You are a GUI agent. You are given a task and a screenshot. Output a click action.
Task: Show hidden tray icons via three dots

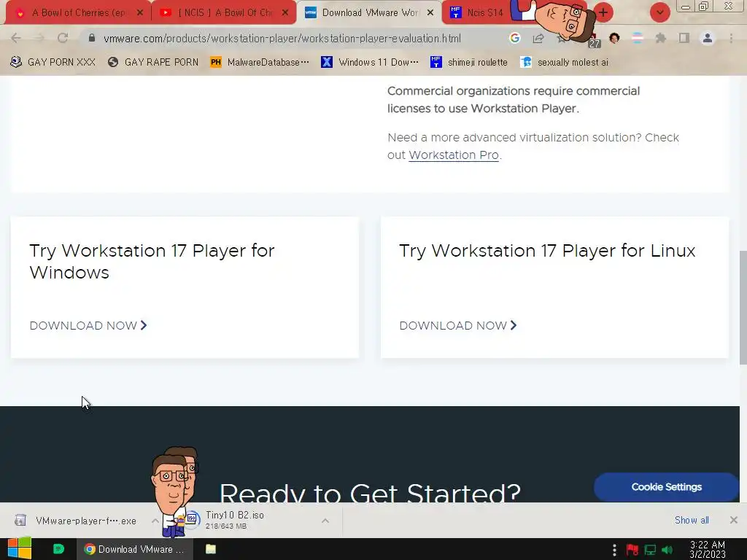[x=614, y=550]
